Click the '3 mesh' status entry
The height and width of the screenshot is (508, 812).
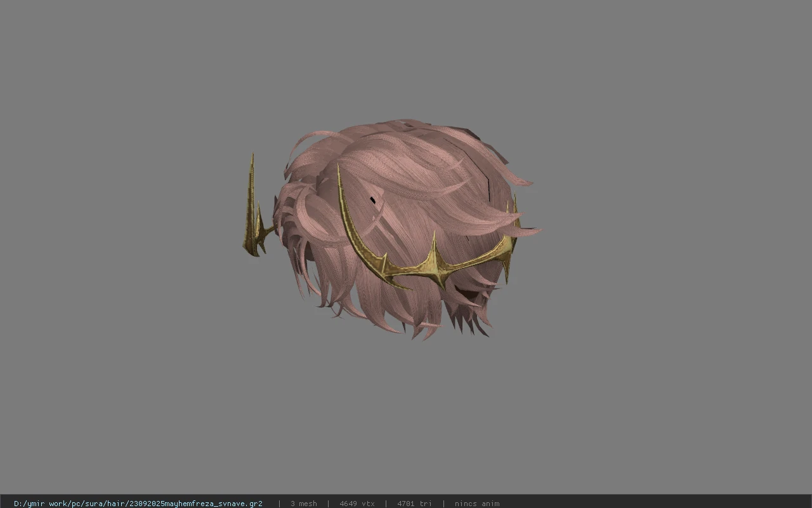tap(304, 504)
